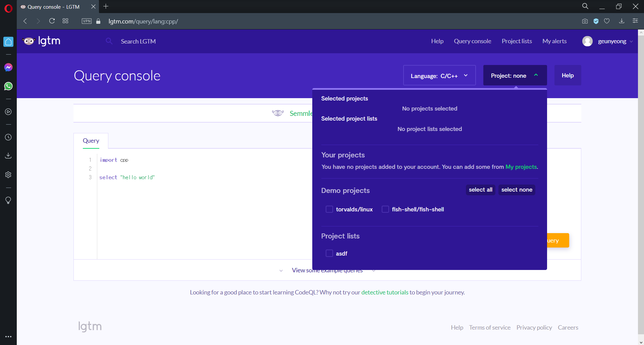Open Help in the top navigation

[x=437, y=41]
